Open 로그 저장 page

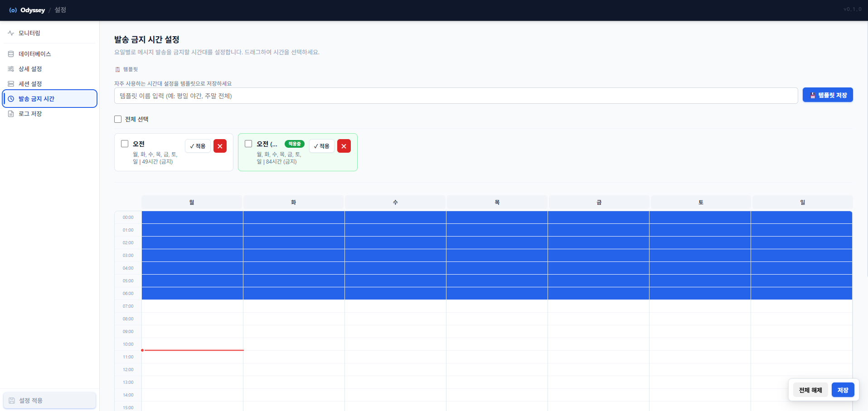50,114
